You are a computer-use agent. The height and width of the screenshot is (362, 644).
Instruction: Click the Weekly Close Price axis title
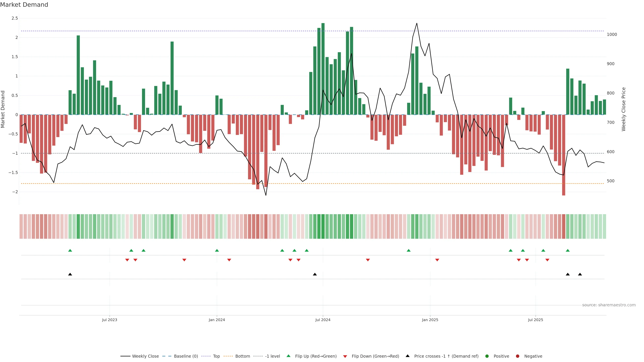point(624,109)
